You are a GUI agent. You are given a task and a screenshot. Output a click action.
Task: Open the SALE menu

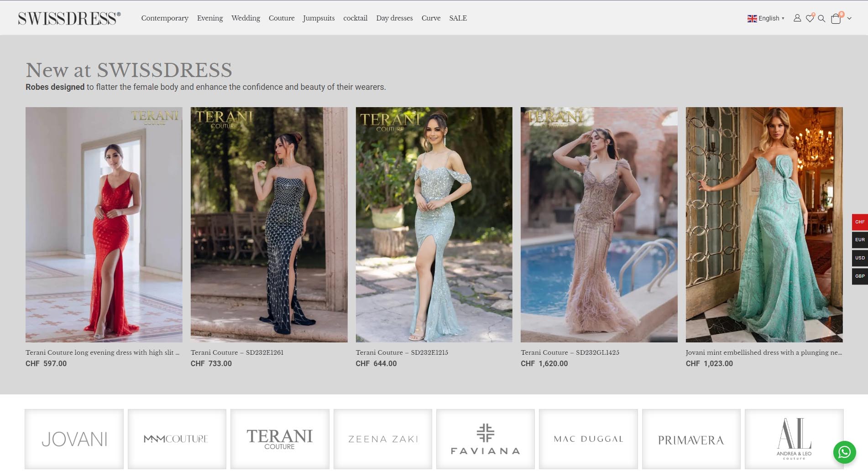tap(458, 18)
